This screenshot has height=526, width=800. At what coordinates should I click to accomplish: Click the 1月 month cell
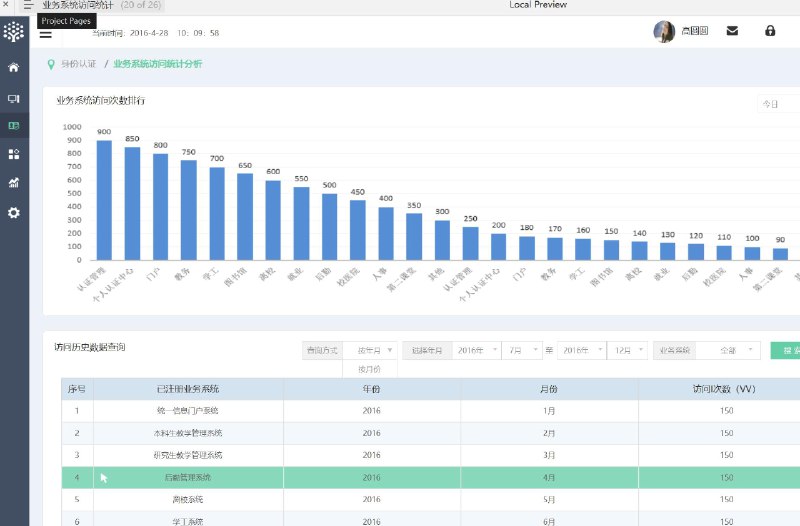pyautogui.click(x=549, y=411)
